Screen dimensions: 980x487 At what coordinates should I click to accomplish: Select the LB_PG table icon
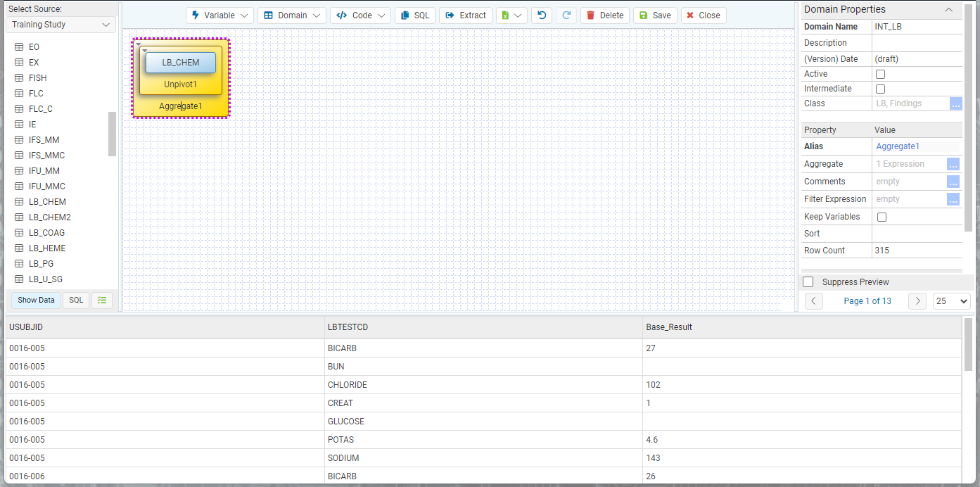(x=20, y=264)
